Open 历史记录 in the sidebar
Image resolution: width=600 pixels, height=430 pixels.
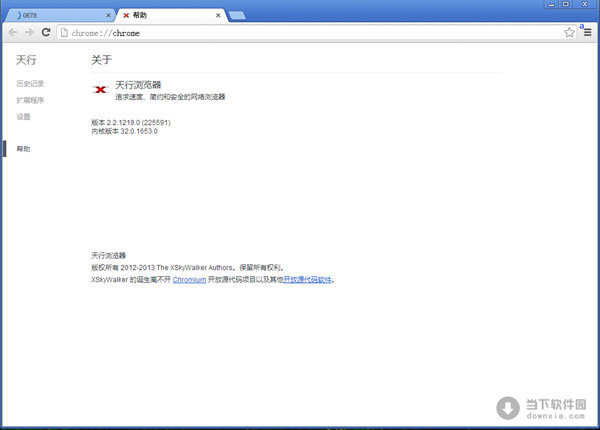pos(30,83)
